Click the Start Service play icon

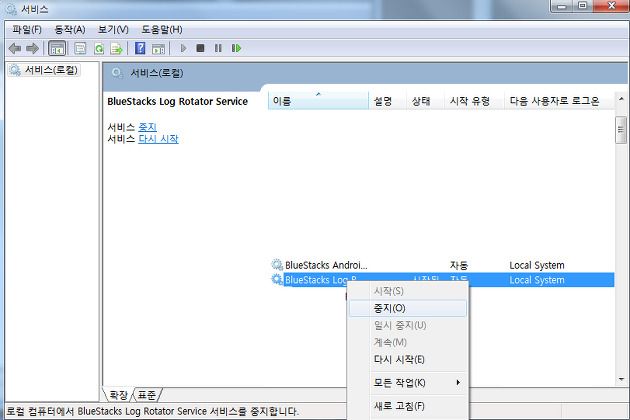(x=183, y=48)
